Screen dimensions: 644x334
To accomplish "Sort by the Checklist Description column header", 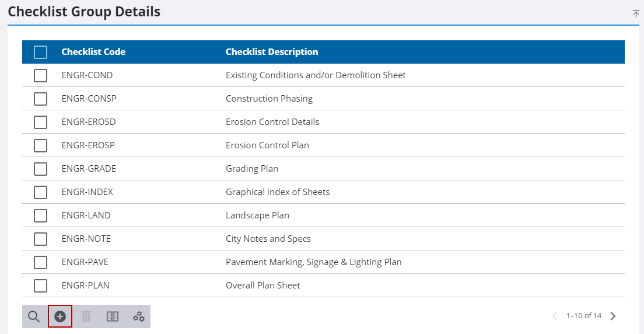I will coord(272,52).
